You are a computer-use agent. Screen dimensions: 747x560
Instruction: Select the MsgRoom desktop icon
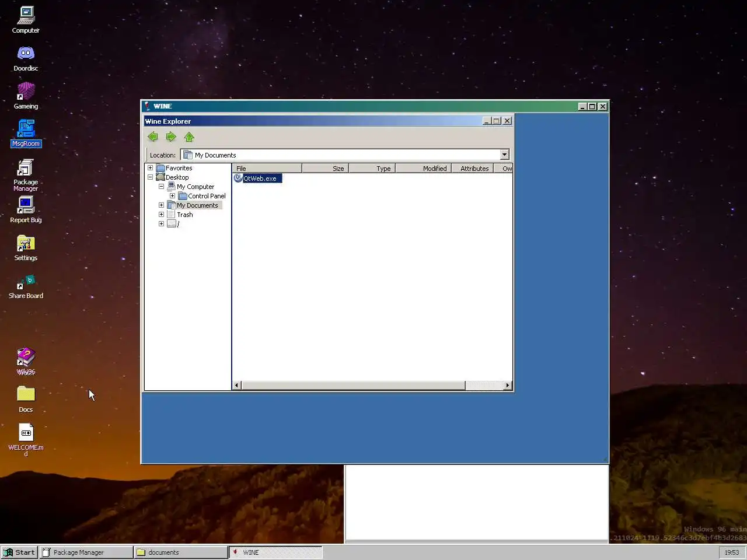(26, 134)
